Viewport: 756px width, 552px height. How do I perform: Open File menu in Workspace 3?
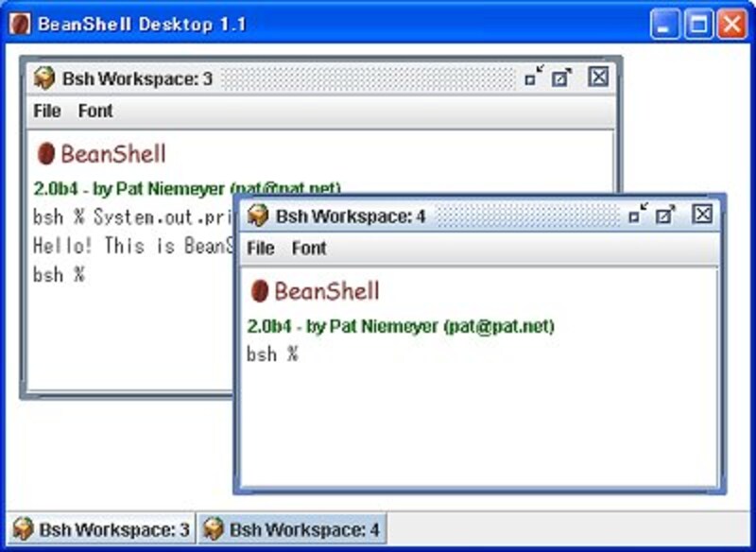[x=46, y=111]
